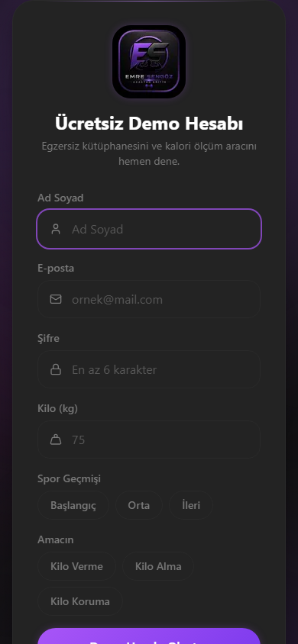Select İleri experience level
This screenshot has height=644, width=298.
191,505
